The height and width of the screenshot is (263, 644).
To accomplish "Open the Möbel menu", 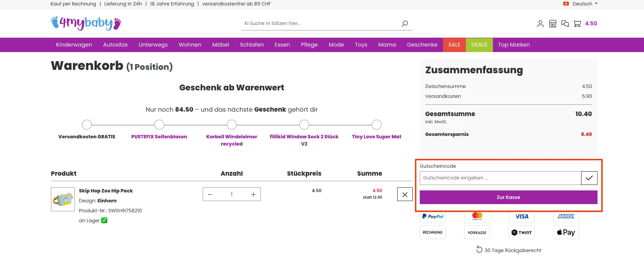I will tap(220, 45).
